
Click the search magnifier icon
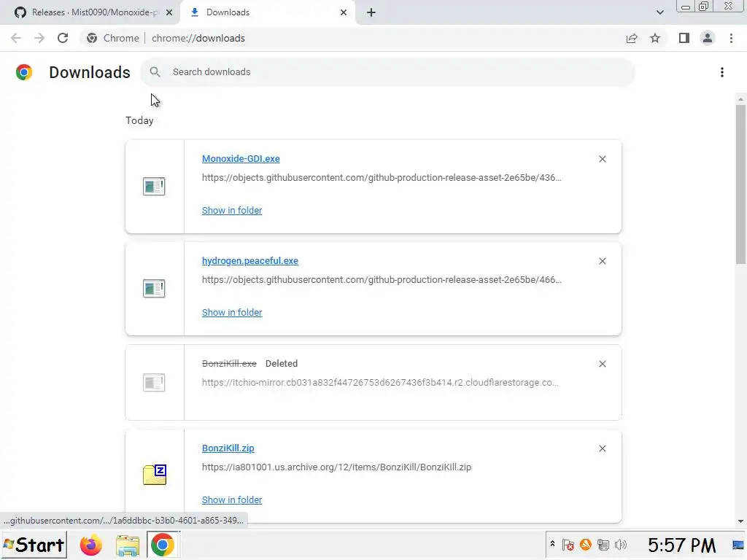coord(155,72)
